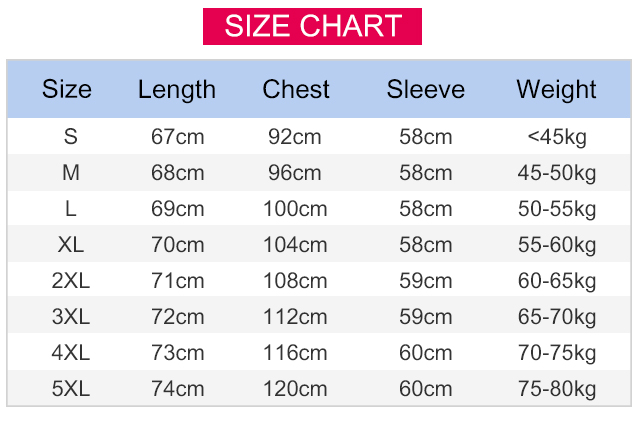The width and height of the screenshot is (640, 421).
Task: Select the <45kg weight cell
Action: click(556, 137)
